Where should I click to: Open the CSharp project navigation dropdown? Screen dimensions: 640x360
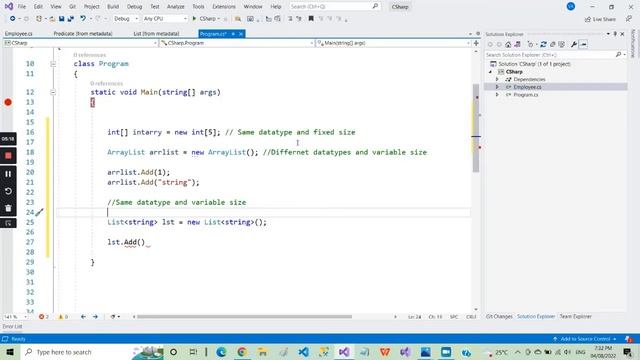(x=80, y=43)
